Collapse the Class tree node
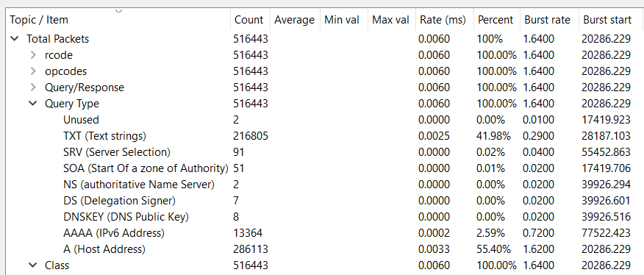Screen dimensions: 644x275 (33, 265)
